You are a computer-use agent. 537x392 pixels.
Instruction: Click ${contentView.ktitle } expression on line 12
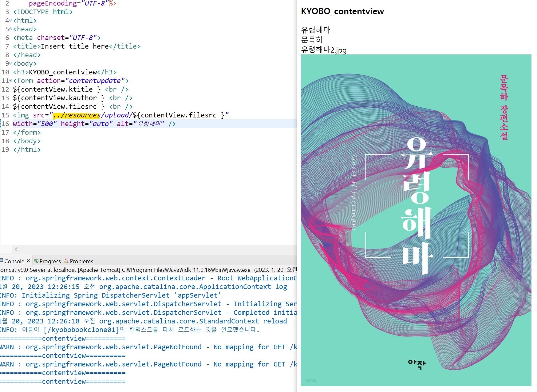(x=57, y=89)
